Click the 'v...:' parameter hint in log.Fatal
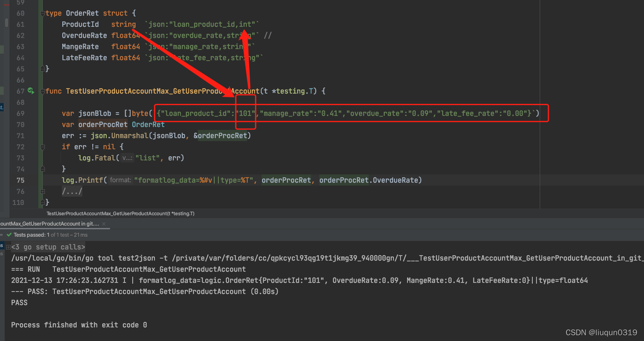The image size is (644, 341). click(x=127, y=158)
